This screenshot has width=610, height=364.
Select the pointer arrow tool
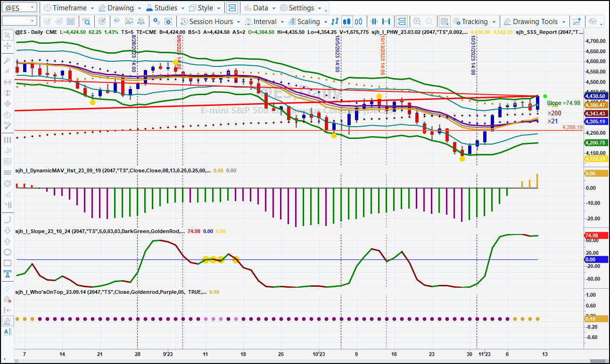(x=7, y=35)
